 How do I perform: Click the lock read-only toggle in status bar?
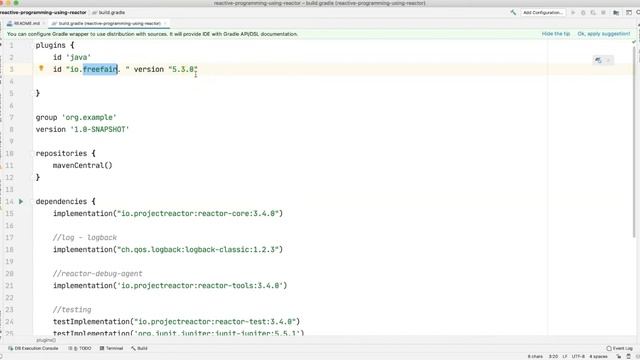(619, 357)
